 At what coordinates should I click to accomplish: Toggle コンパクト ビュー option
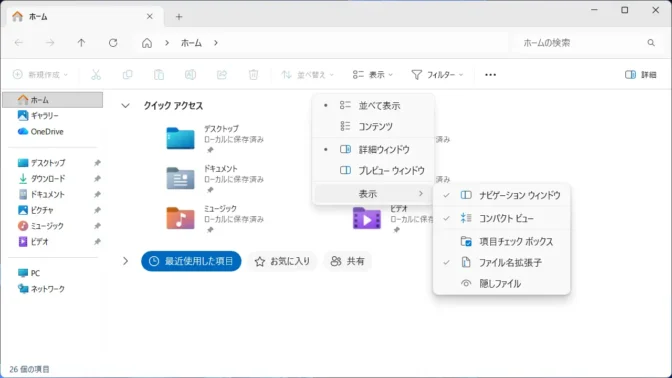coord(501,219)
